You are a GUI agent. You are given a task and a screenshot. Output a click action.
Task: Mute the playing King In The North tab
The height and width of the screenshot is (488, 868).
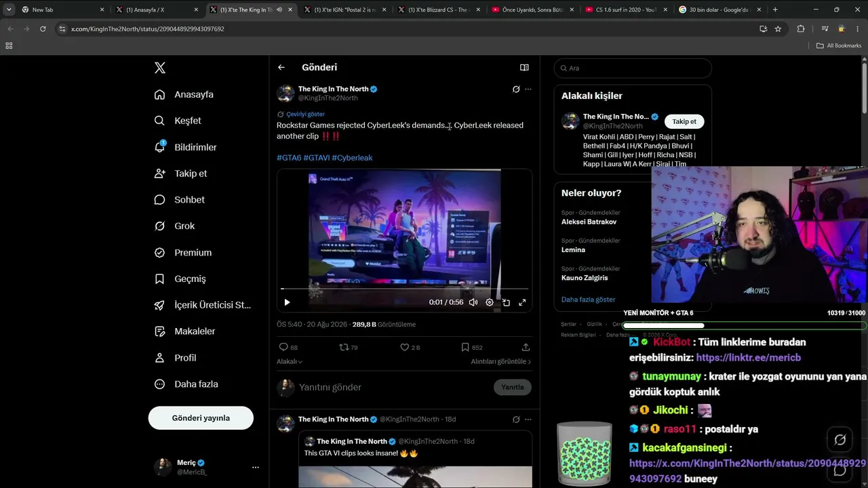(279, 9)
